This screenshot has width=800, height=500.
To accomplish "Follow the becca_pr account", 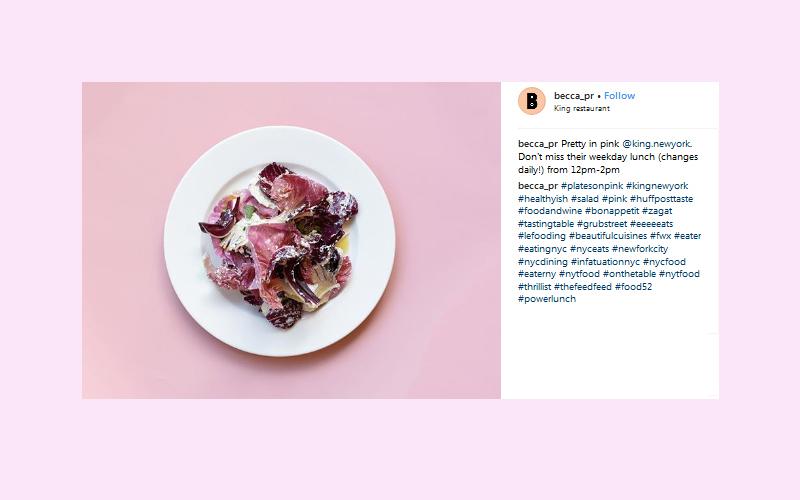I will 619,95.
